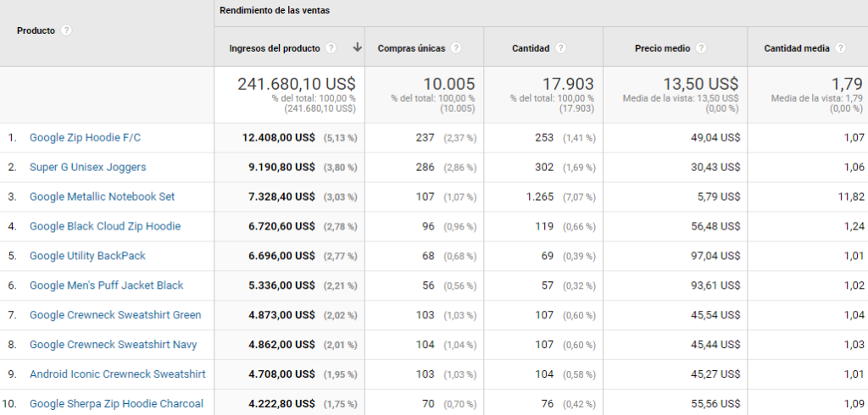Select unique purchases value 237
Viewport: 868px width, 415px height.
coord(426,138)
